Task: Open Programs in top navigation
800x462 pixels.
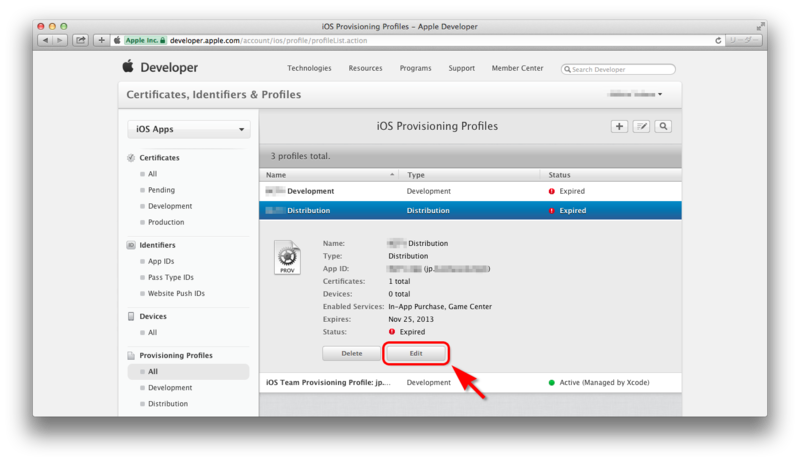Action: 415,68
